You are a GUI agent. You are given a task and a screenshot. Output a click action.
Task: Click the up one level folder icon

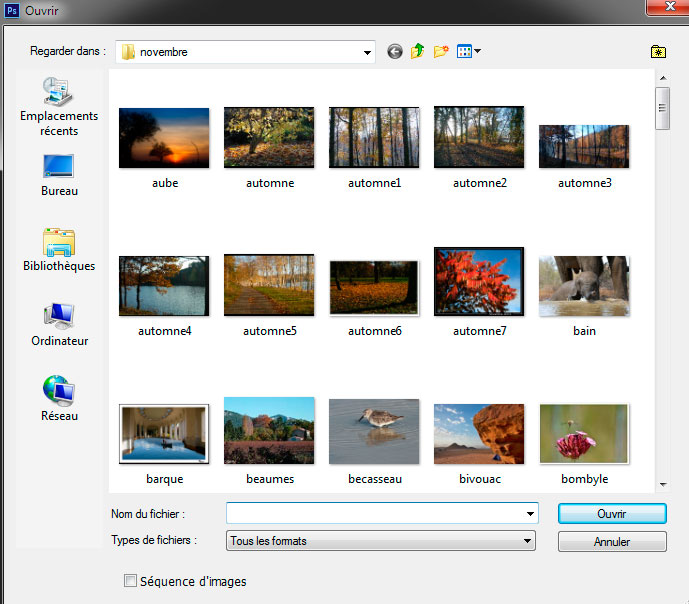click(x=418, y=52)
